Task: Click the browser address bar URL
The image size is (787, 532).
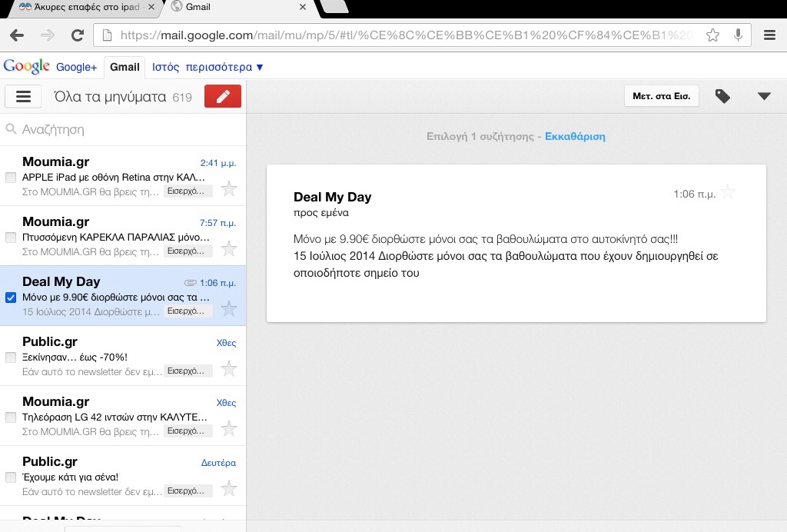Action: click(407, 35)
